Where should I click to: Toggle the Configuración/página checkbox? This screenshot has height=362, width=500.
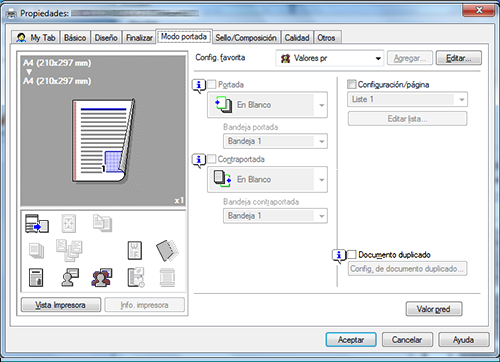352,84
